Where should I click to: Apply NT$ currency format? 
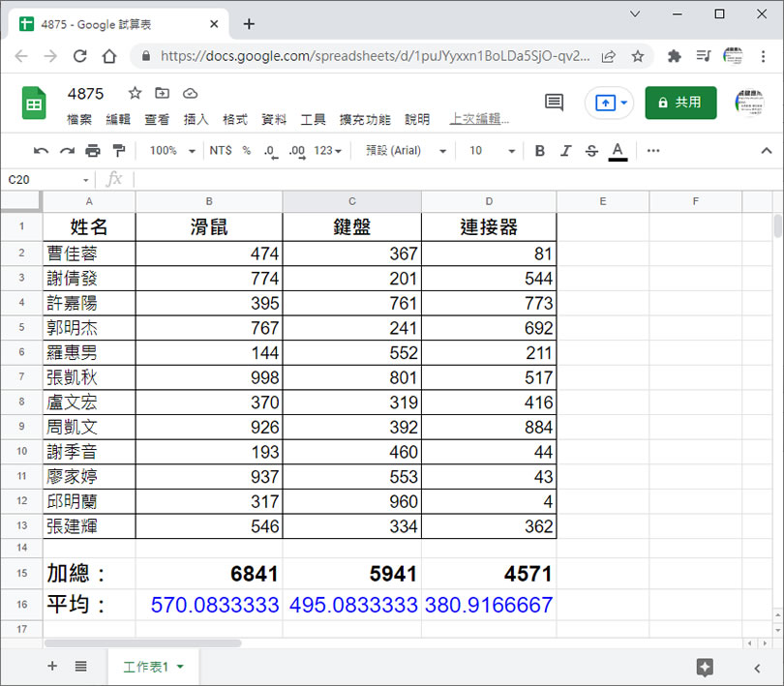click(x=221, y=151)
